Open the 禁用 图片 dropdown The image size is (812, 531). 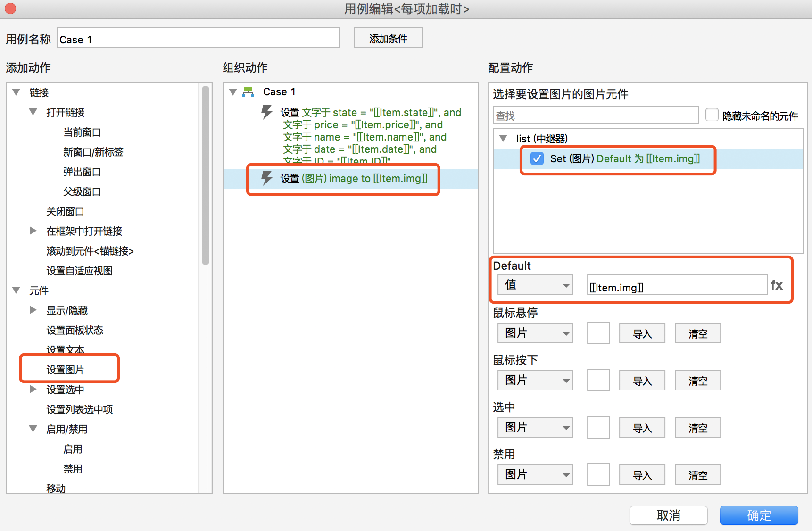pos(535,475)
